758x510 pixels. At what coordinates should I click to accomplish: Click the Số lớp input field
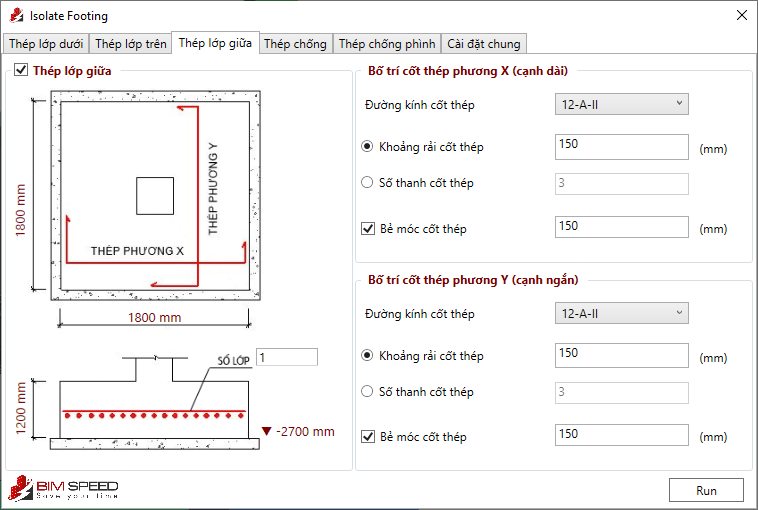pyautogui.click(x=287, y=357)
